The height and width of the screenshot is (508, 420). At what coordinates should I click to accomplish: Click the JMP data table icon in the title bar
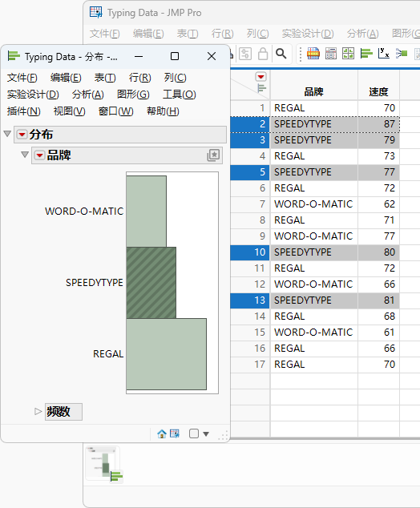click(96, 12)
